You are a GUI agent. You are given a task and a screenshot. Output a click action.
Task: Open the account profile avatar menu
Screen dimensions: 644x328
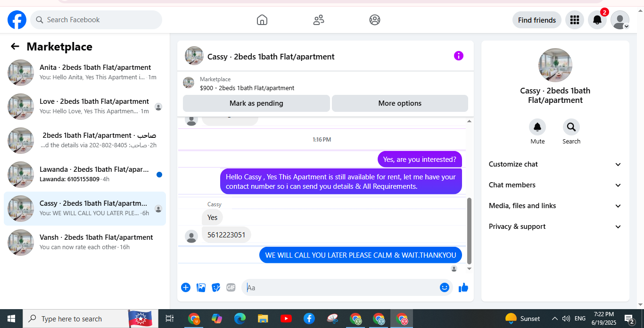coord(620,20)
